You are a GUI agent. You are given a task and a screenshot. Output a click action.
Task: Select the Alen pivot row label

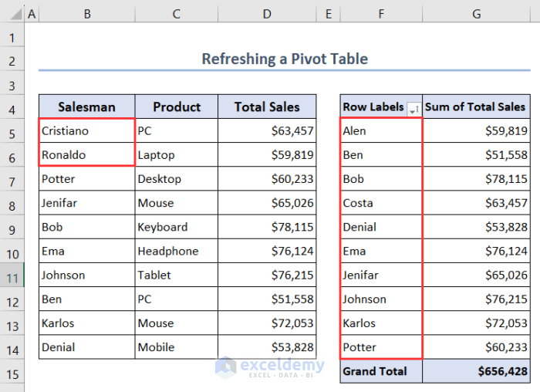[x=381, y=130]
